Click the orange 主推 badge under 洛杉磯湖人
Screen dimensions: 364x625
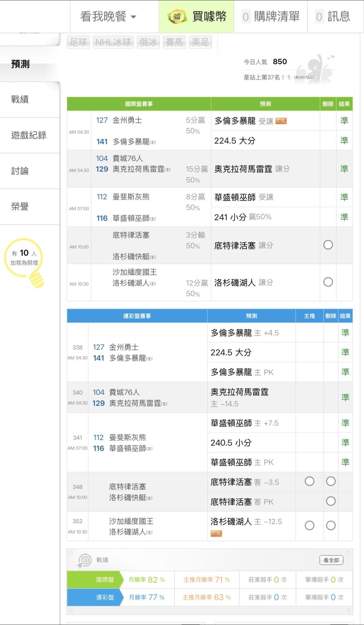pos(216,534)
